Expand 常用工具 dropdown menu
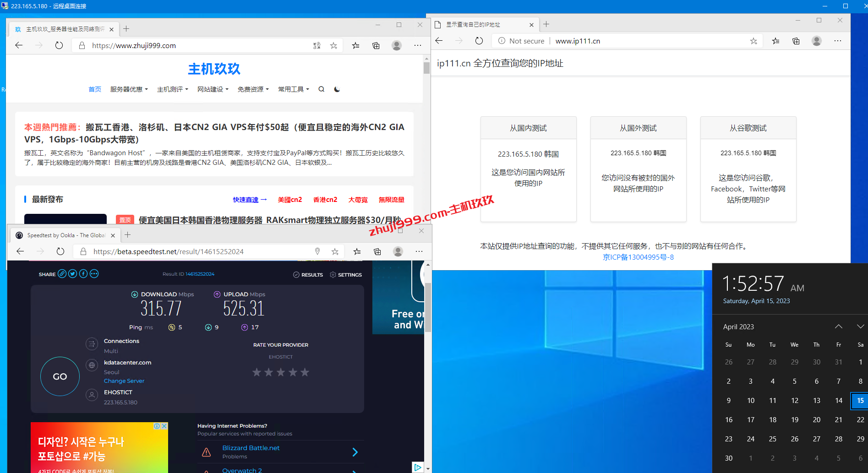Viewport: 868px width, 473px height. pyautogui.click(x=293, y=89)
